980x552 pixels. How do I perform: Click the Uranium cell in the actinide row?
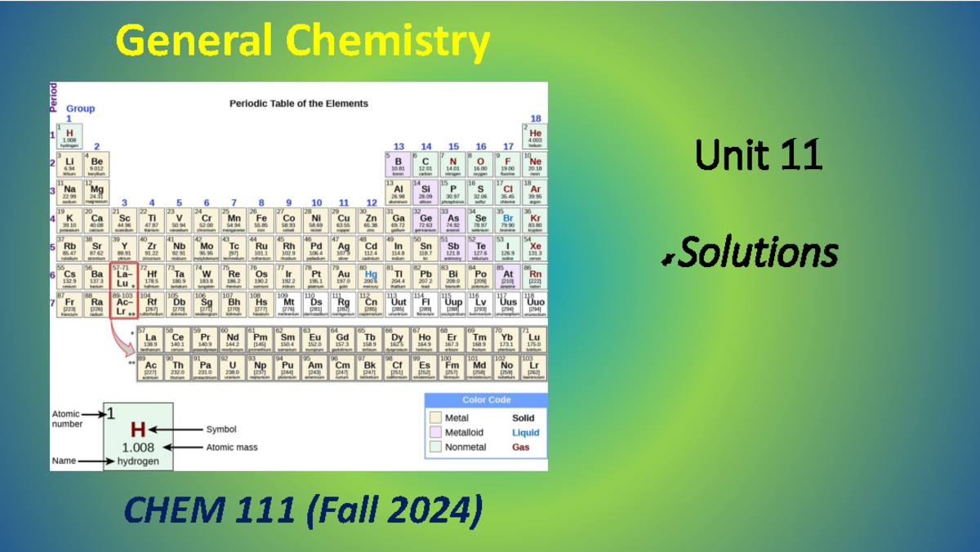coord(232,367)
